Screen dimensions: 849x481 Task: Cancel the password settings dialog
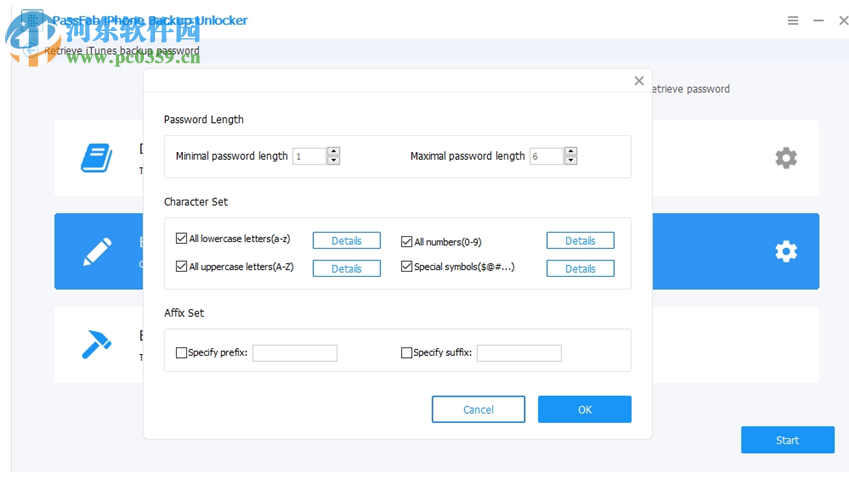478,410
